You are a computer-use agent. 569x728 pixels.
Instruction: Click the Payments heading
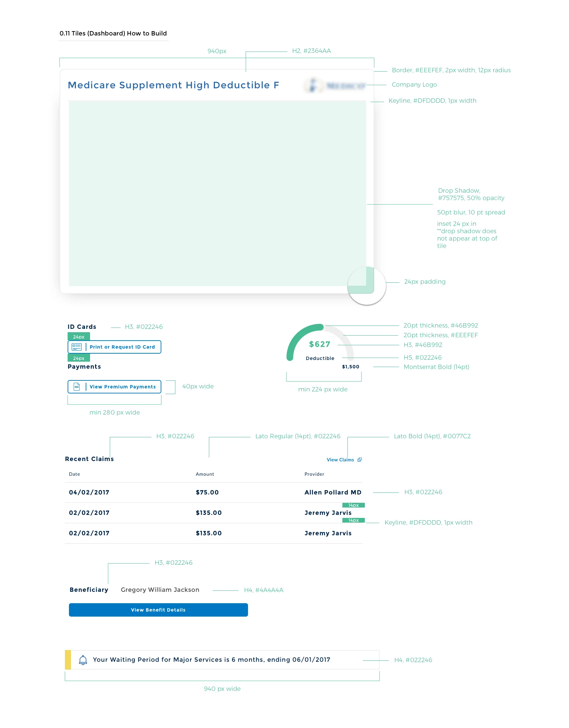tap(84, 367)
